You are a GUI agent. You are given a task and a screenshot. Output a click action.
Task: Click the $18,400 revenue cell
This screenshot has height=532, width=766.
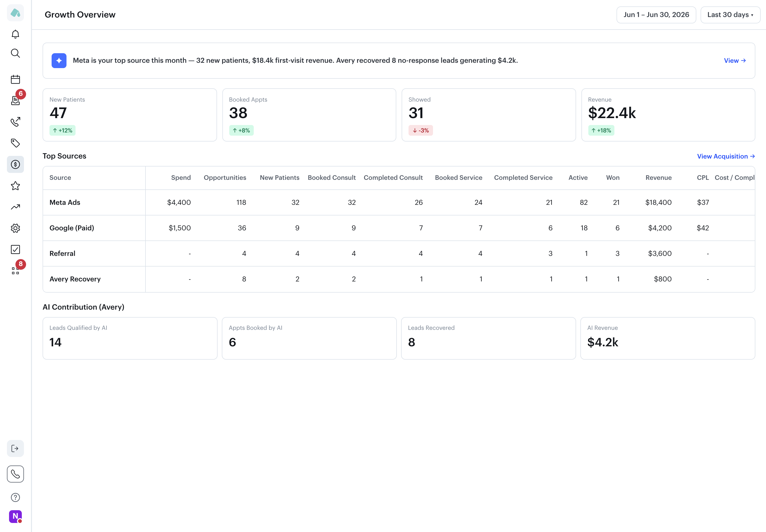coord(658,202)
